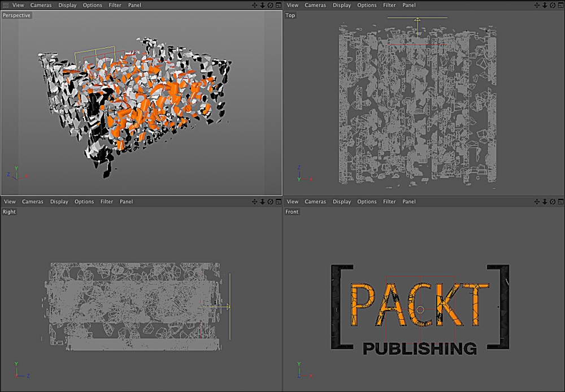Toggle maximize icon of Top viewport
The height and width of the screenshot is (392, 565).
point(560,5)
